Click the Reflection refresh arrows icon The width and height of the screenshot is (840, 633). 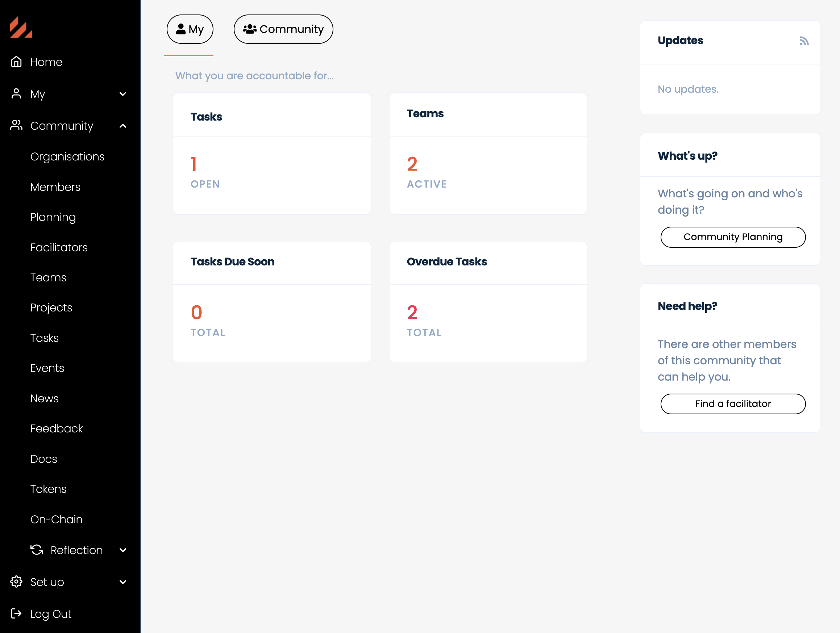pos(37,550)
